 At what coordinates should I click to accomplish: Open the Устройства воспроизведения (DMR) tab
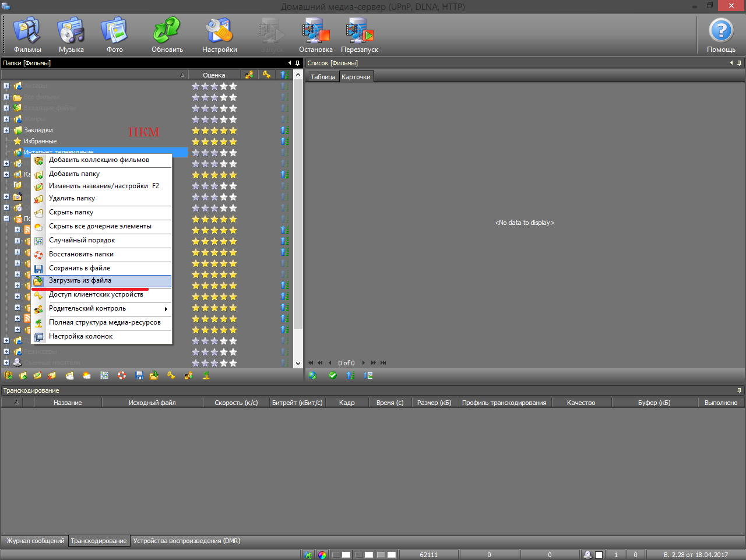pyautogui.click(x=186, y=541)
